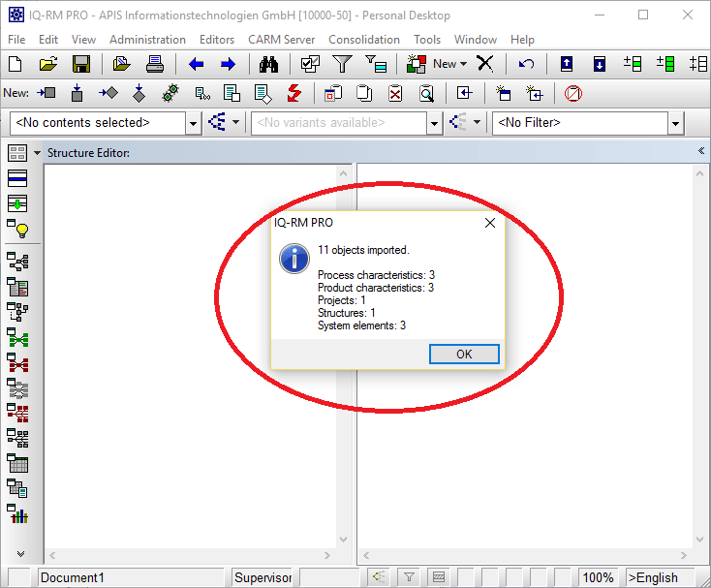Image resolution: width=711 pixels, height=588 pixels.
Task: Click the magnifier document icon
Action: point(426,93)
